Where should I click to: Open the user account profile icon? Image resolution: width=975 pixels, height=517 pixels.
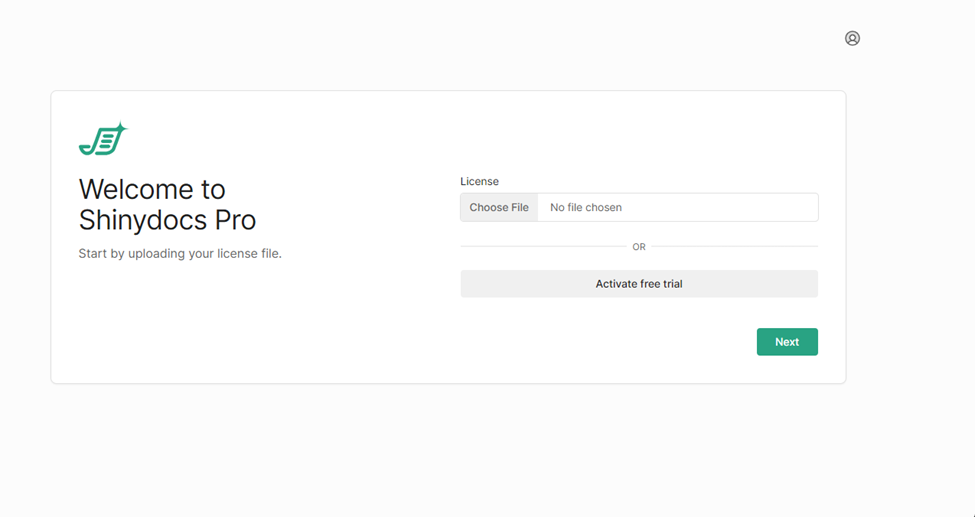click(852, 38)
